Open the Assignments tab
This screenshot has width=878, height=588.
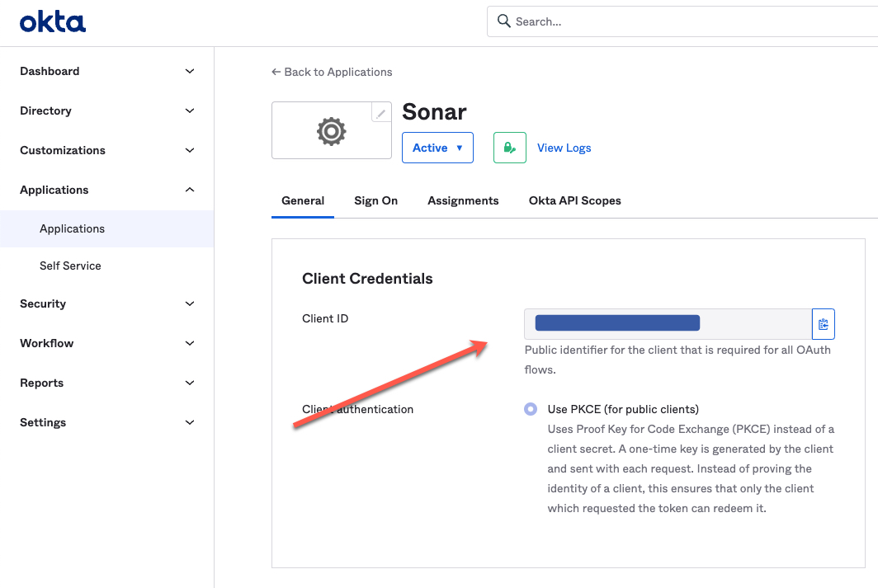pyautogui.click(x=463, y=201)
